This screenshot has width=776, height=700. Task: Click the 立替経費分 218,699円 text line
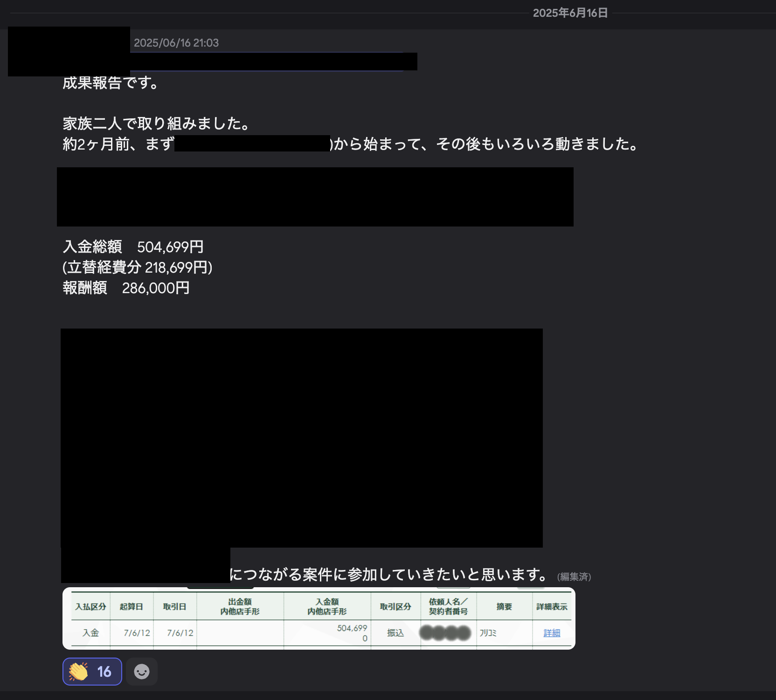[138, 268]
